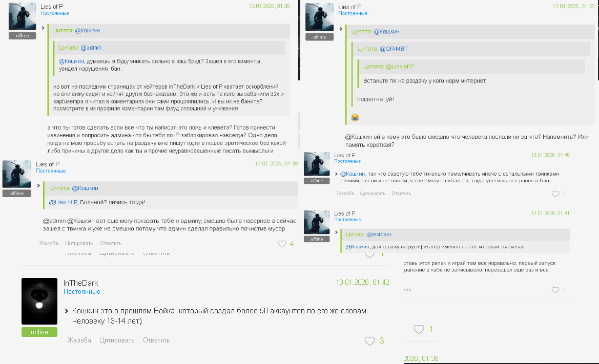Click Жалоба under InTheDark's comment

(x=79, y=340)
